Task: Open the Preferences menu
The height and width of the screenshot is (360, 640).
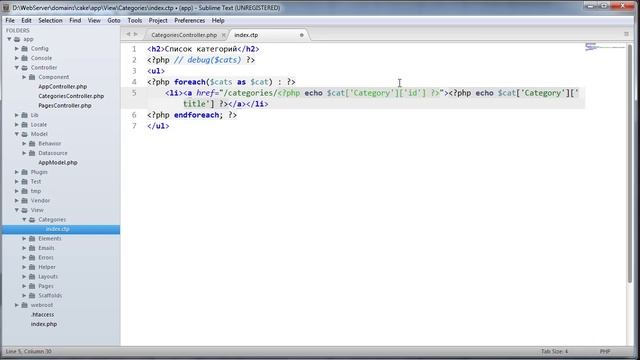Action: coord(189,20)
